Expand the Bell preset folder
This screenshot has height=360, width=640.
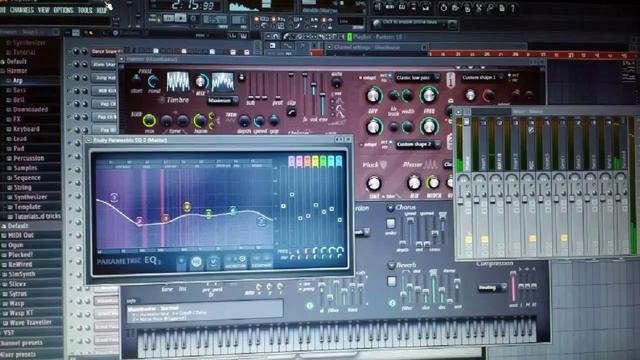coord(18,100)
